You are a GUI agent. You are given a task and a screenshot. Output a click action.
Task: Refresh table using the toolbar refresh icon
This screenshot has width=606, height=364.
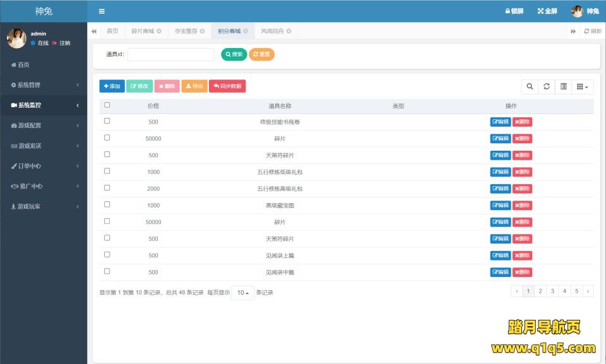point(547,86)
